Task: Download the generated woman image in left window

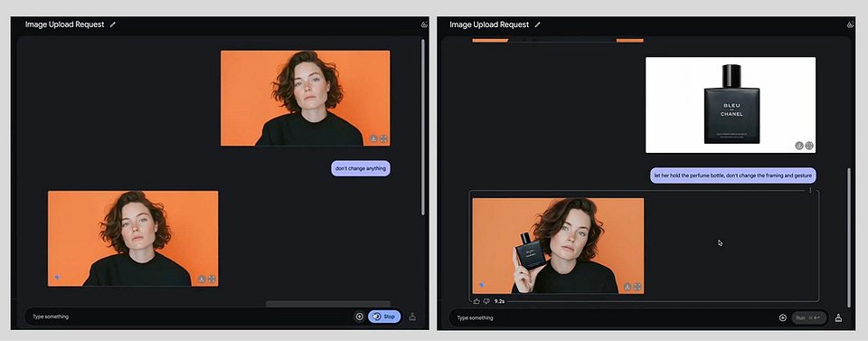Action: [x=202, y=279]
